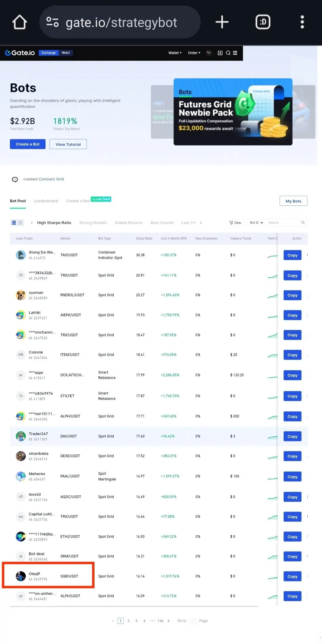Viewport: 322px width, 644px height.
Task: Sort by Last 3-Month APR column header
Action: [x=174, y=239]
